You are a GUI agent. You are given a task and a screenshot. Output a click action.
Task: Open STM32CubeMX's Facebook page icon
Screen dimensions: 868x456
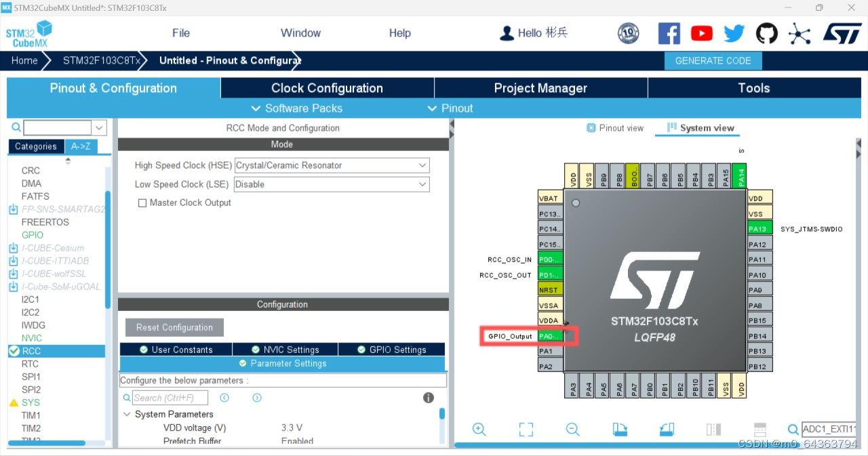pos(669,32)
